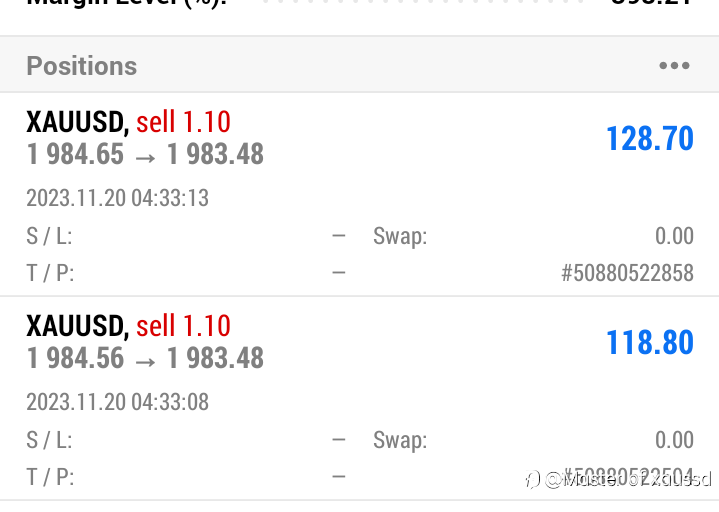Image resolution: width=719 pixels, height=512 pixels.
Task: Tap the Margin Level row at top
Action: coord(360,4)
